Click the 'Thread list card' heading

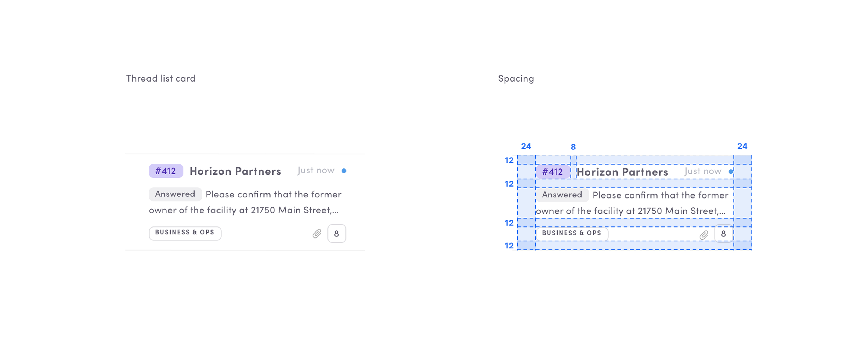click(x=161, y=79)
